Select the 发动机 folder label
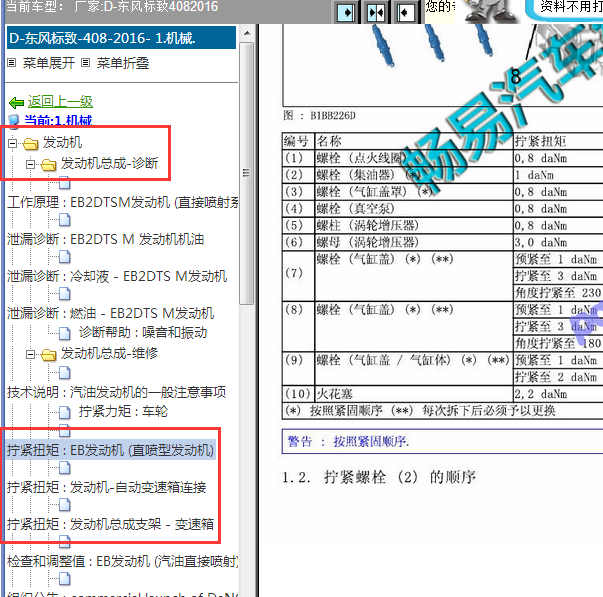The image size is (603, 597). tap(62, 142)
